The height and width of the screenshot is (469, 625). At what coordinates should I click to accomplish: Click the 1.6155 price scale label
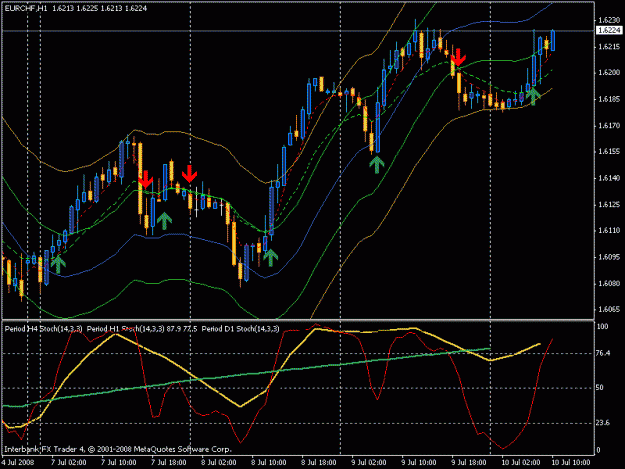pos(609,152)
